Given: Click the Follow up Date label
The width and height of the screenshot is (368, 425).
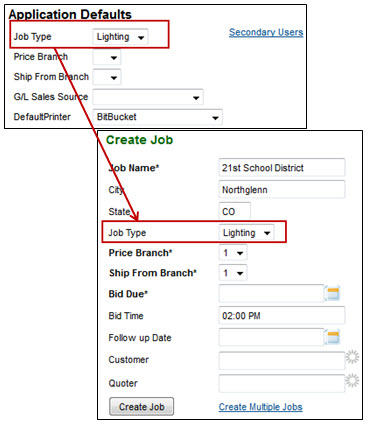Looking at the screenshot, I should tap(140, 338).
